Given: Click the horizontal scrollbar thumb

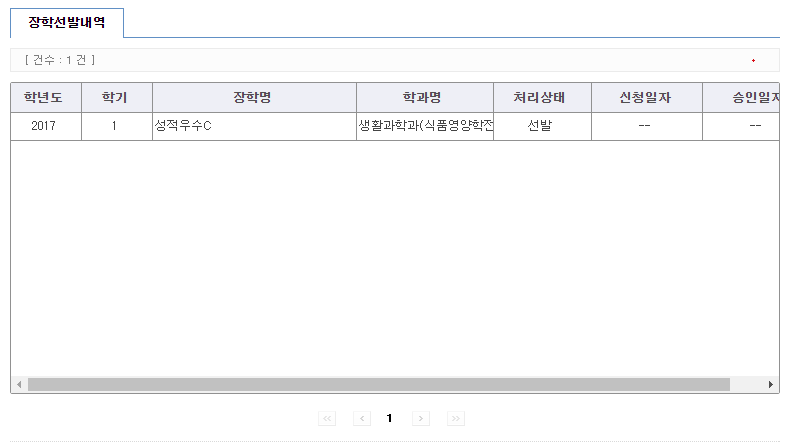Looking at the screenshot, I should [379, 384].
